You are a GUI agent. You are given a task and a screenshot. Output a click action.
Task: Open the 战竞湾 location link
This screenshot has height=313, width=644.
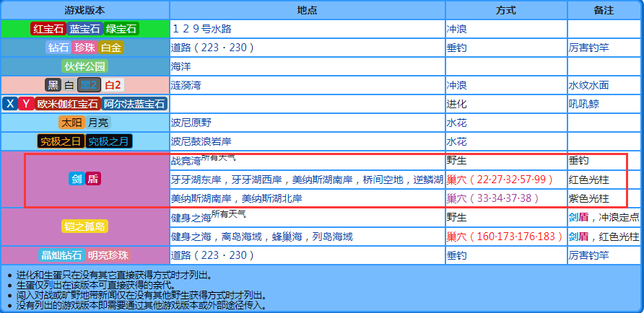point(186,160)
